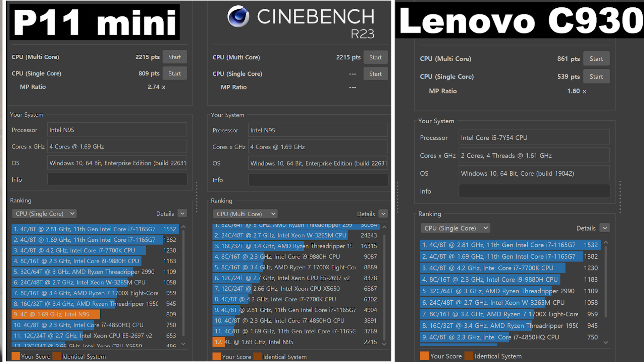
Task: Click the brown Identical System legend icon, middle panel
Action: click(258, 357)
